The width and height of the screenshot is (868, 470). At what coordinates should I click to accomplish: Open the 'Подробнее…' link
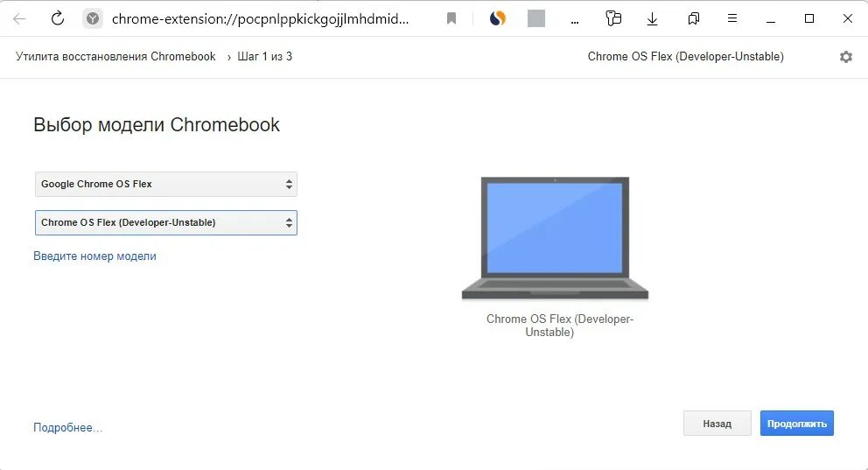tap(67, 427)
